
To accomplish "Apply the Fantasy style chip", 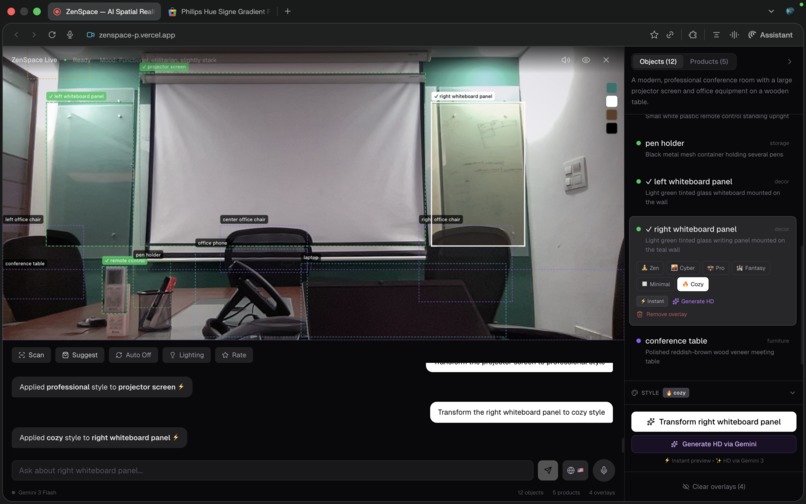I will pos(750,268).
